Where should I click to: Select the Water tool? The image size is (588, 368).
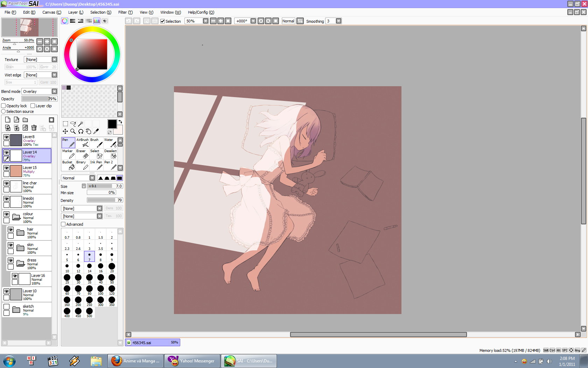110,143
